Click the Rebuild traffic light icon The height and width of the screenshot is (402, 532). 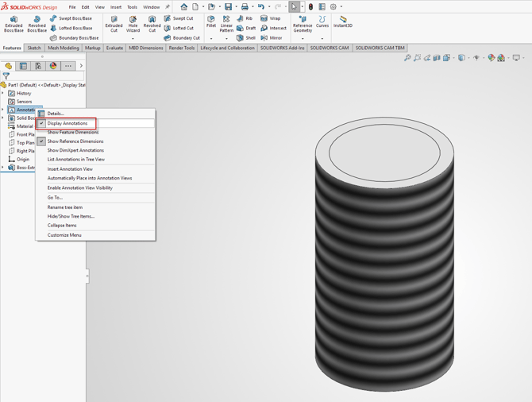tap(310, 7)
